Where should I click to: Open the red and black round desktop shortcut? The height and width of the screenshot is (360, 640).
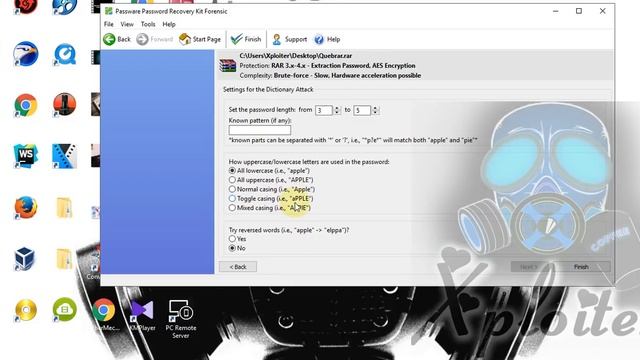(x=64, y=104)
